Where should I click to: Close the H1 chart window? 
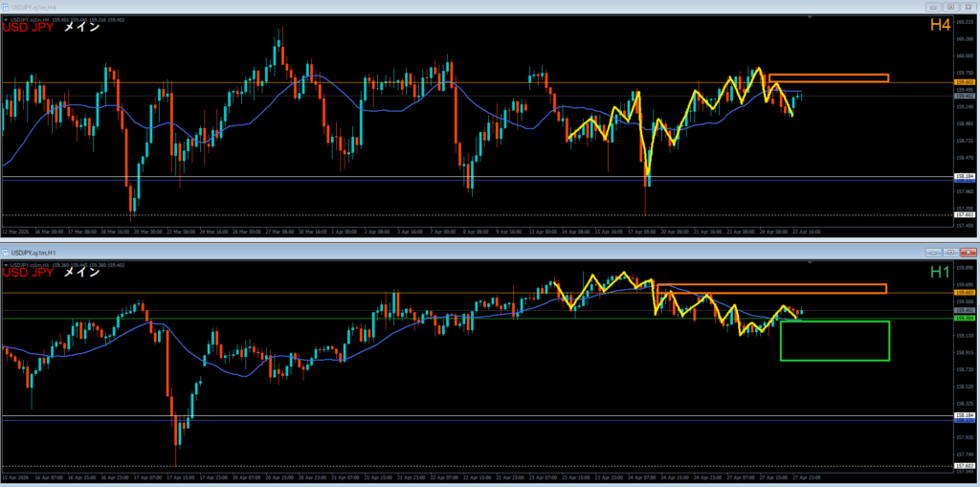[x=969, y=253]
